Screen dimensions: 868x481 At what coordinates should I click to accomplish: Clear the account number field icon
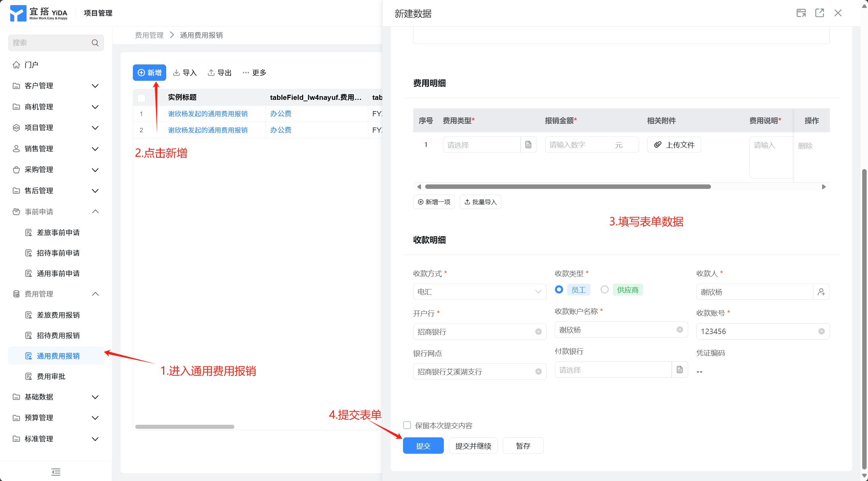coord(821,331)
